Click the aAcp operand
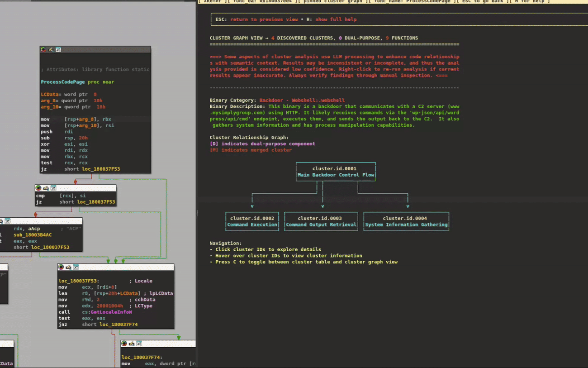This screenshot has height=368, width=588. [x=34, y=229]
